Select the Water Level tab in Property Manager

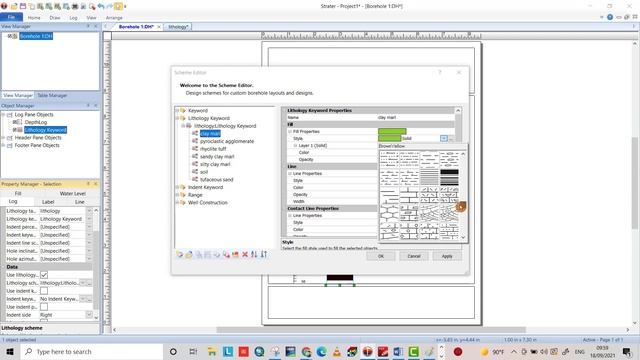coord(73,193)
